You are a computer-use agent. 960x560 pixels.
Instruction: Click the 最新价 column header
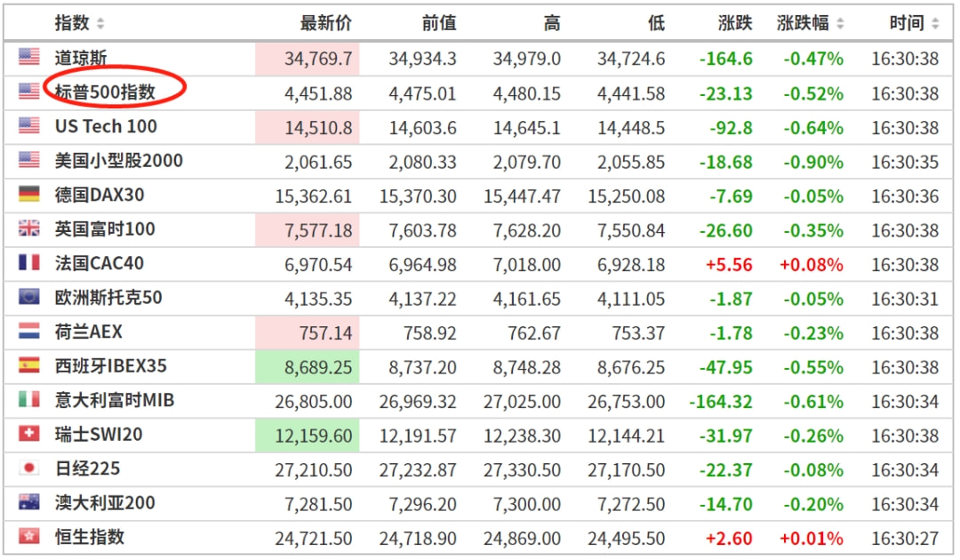click(325, 23)
